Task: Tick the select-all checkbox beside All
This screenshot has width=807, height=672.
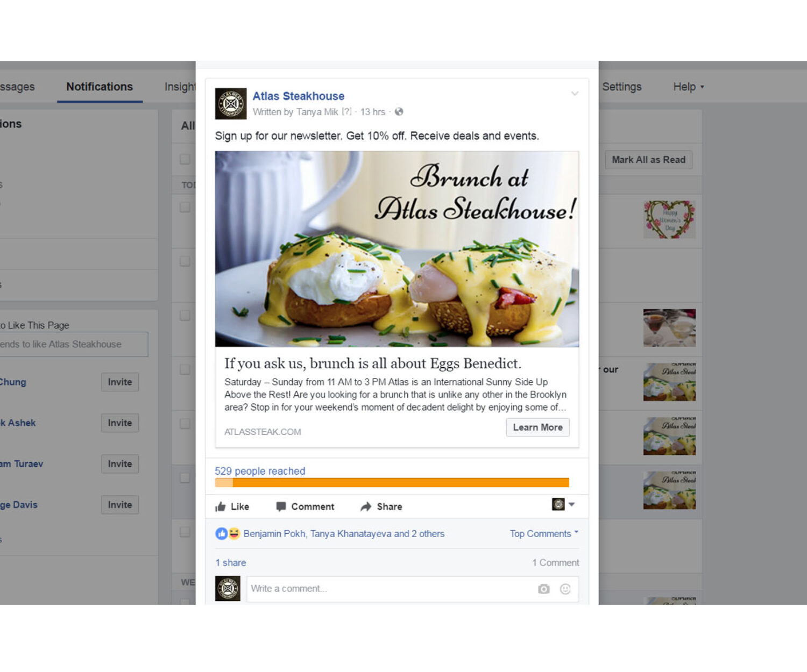Action: click(x=185, y=159)
